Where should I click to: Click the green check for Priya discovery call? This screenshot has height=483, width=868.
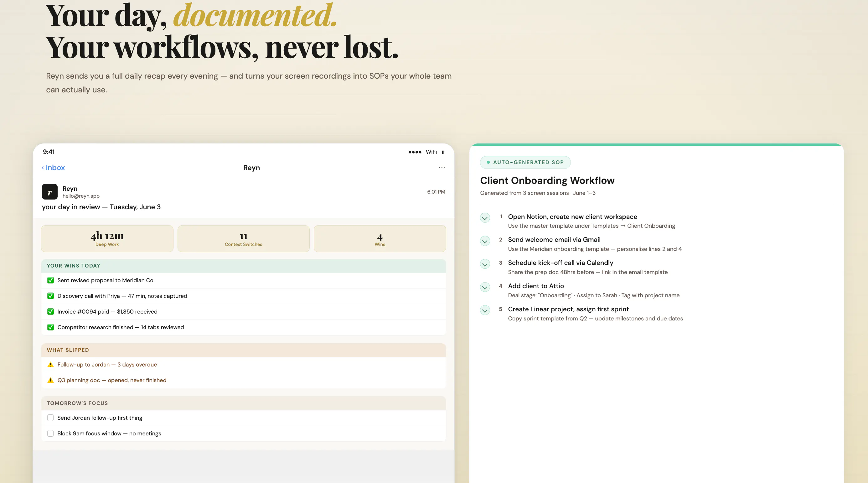(x=50, y=296)
